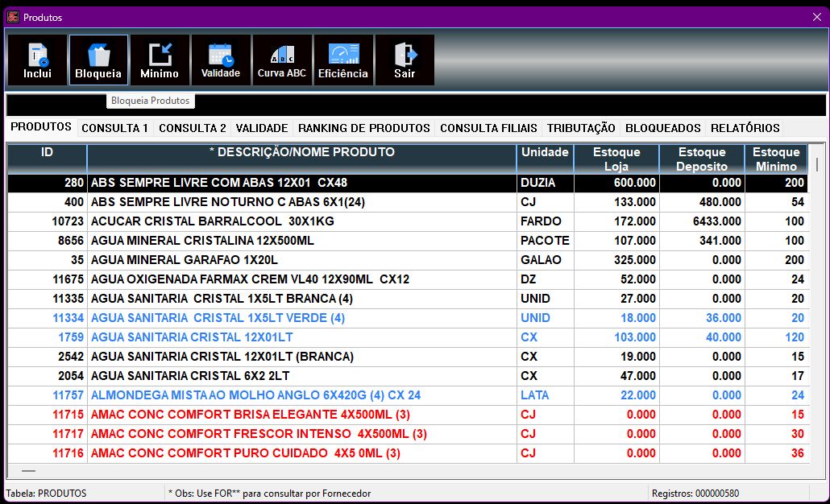
Task: Open the Minimo stock tool
Action: click(160, 60)
